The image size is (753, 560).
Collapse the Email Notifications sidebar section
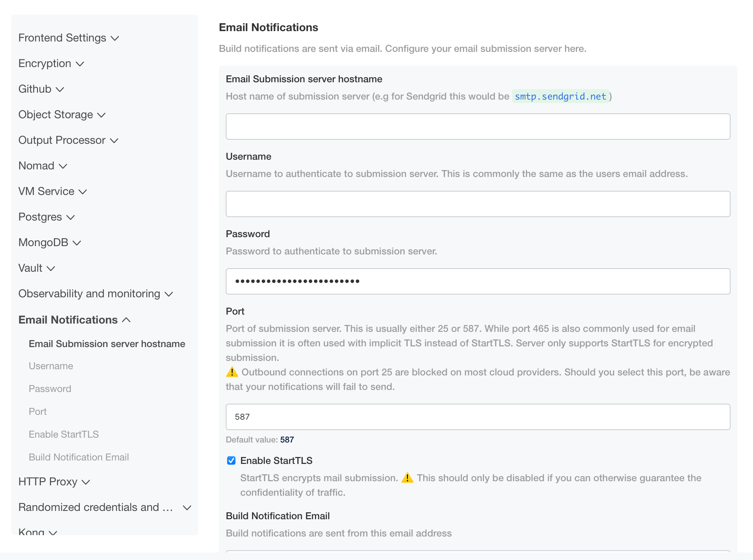click(x=75, y=320)
